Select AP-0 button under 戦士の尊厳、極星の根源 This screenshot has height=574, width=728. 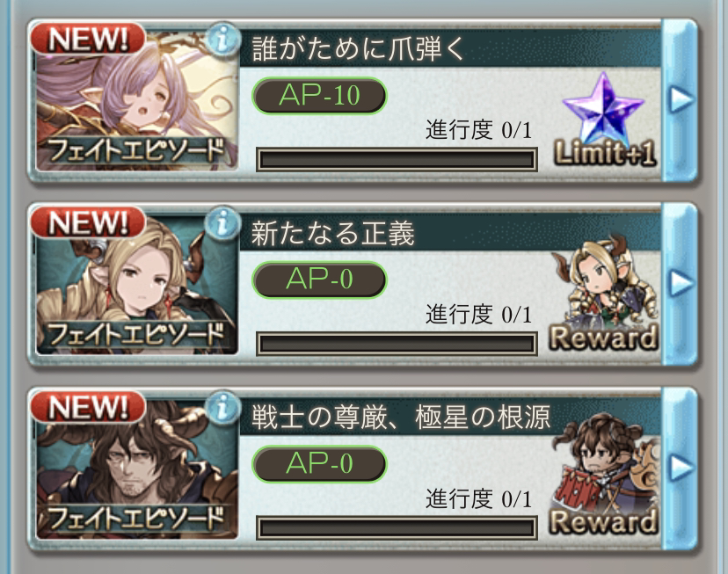pos(319,463)
